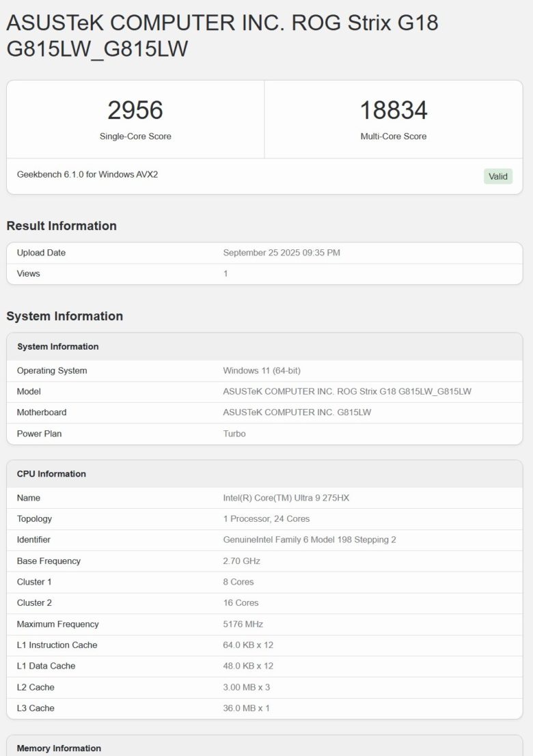Select the 36.0 MB x 1 value
Screen dimensions: 533x756
[247, 708]
